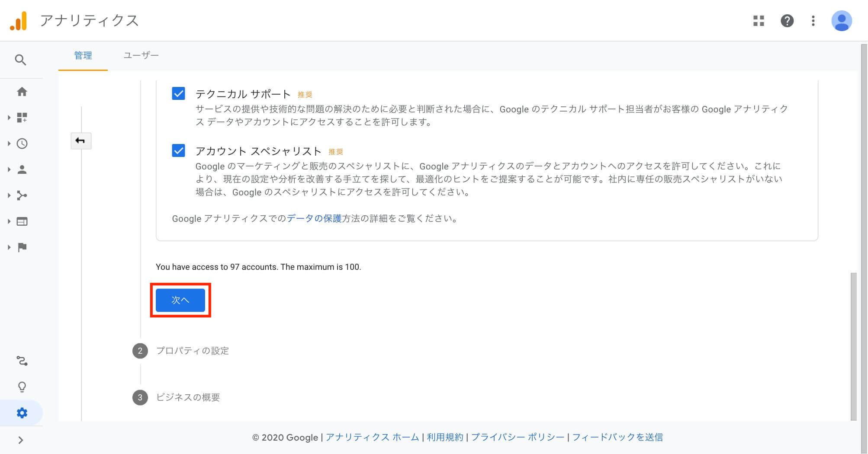Open search in the left sidebar
868x454 pixels.
pyautogui.click(x=21, y=60)
